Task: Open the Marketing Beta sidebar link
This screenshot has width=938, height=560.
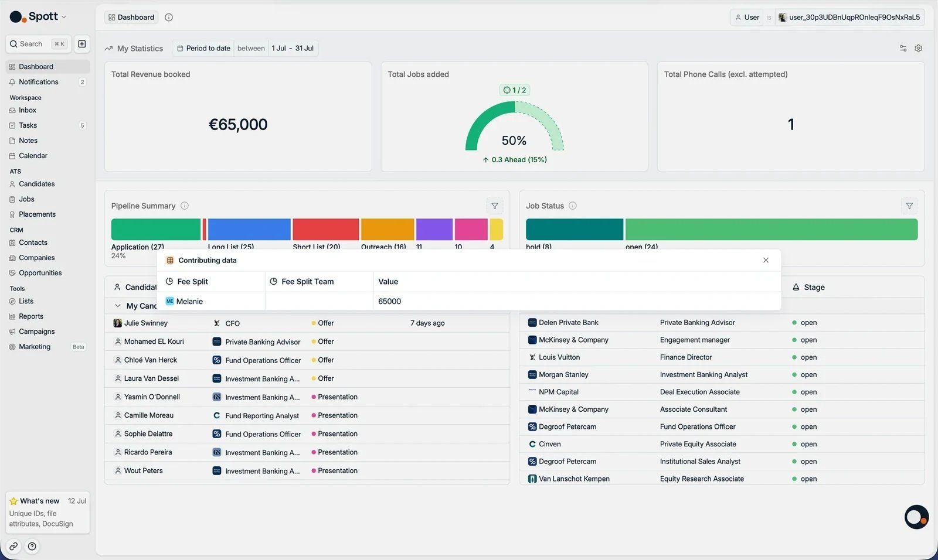Action: pos(47,347)
